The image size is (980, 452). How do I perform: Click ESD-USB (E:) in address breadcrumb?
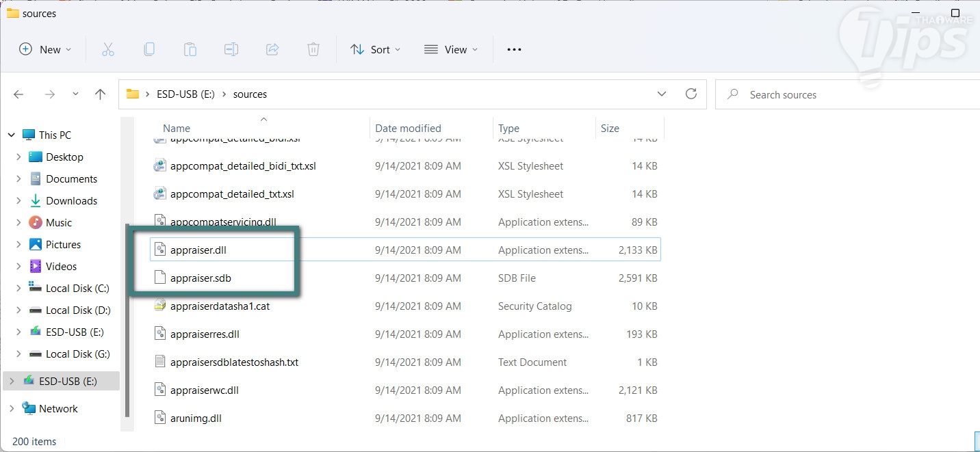click(185, 94)
